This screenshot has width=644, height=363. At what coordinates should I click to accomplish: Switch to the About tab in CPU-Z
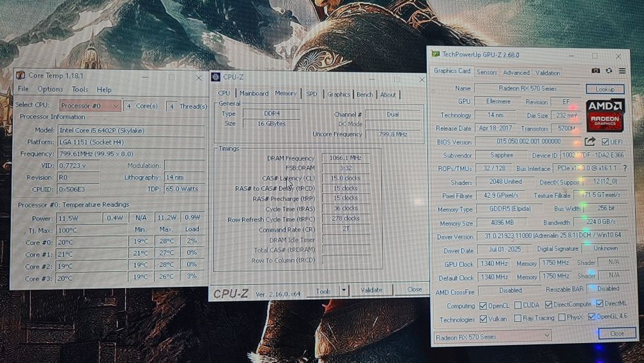[x=388, y=95]
